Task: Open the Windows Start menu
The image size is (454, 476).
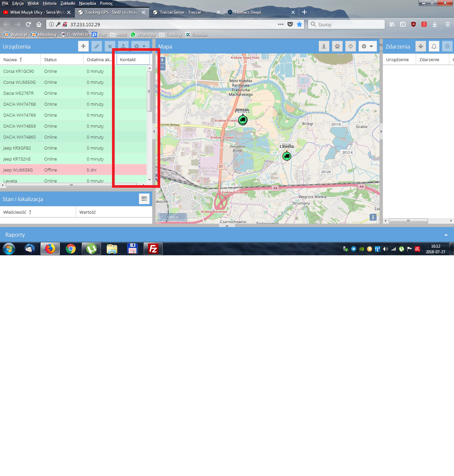Action: [9, 249]
